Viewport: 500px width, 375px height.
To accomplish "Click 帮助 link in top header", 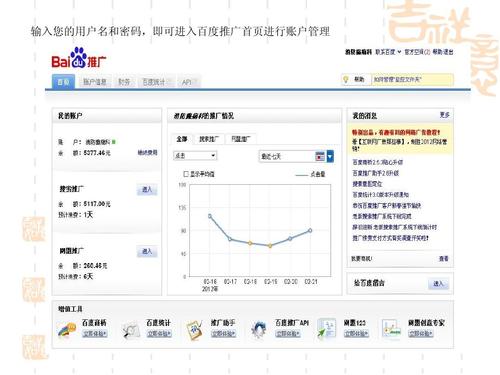I will 437,52.
